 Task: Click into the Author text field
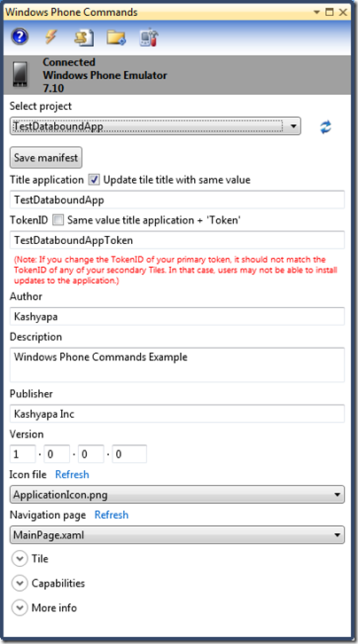tap(177, 317)
